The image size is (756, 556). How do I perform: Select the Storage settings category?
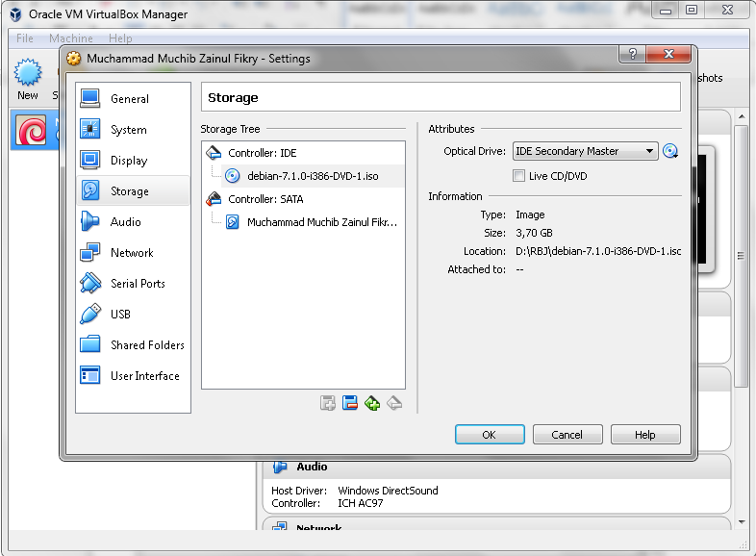point(133,191)
